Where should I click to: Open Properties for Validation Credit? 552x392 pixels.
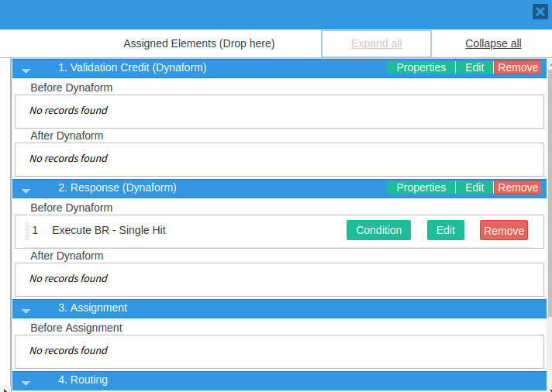coord(421,68)
